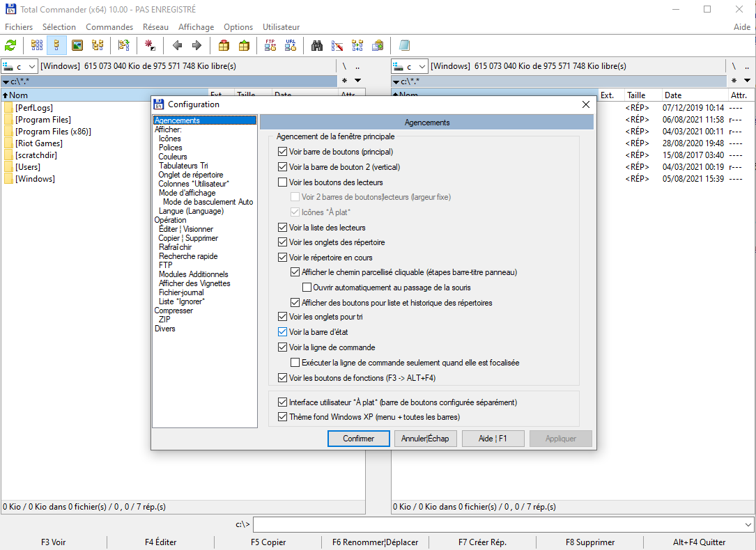
Task: Select the [scratchdir] folder name
Action: [x=36, y=155]
